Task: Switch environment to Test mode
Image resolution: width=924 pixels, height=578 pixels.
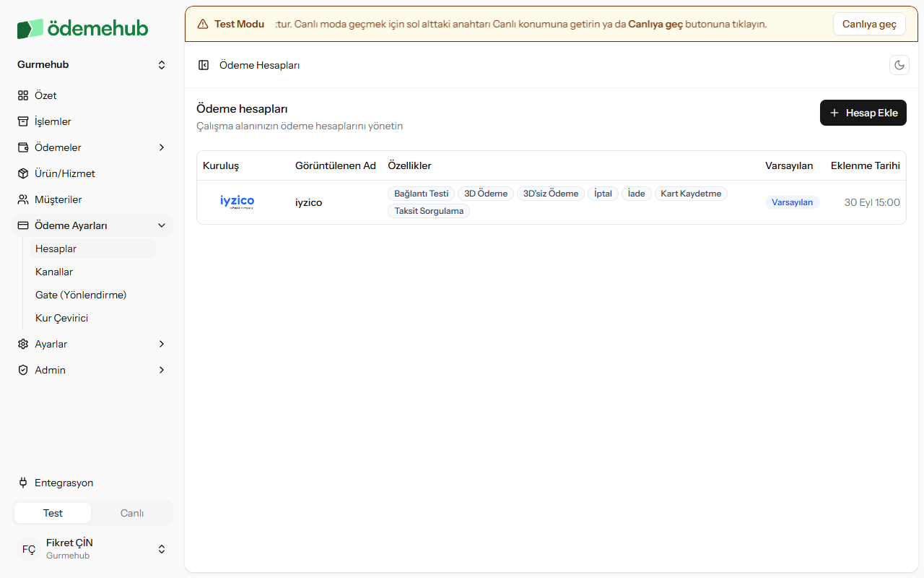Action: [53, 513]
